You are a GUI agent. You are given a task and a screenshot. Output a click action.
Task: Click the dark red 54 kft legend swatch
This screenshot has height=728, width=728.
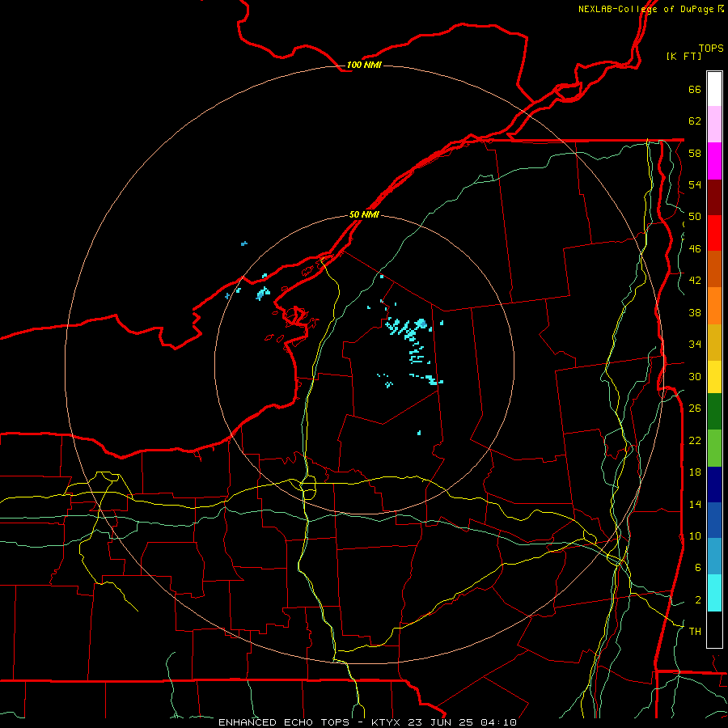[x=714, y=197]
